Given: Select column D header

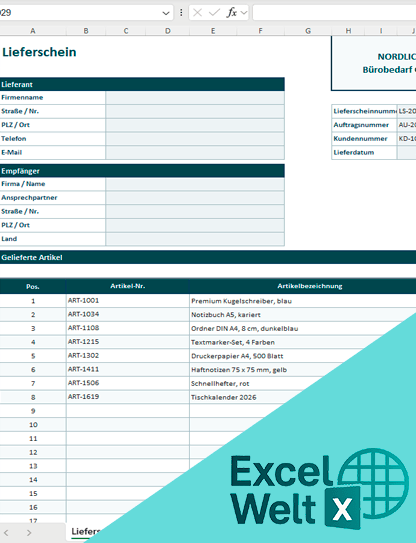Looking at the screenshot, I should [x=168, y=31].
